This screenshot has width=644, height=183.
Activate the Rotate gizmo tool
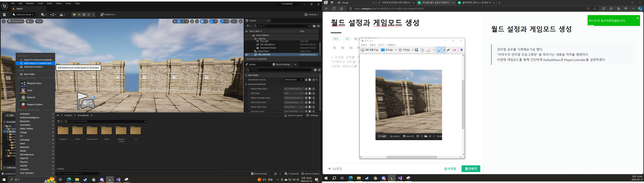pos(183,22)
